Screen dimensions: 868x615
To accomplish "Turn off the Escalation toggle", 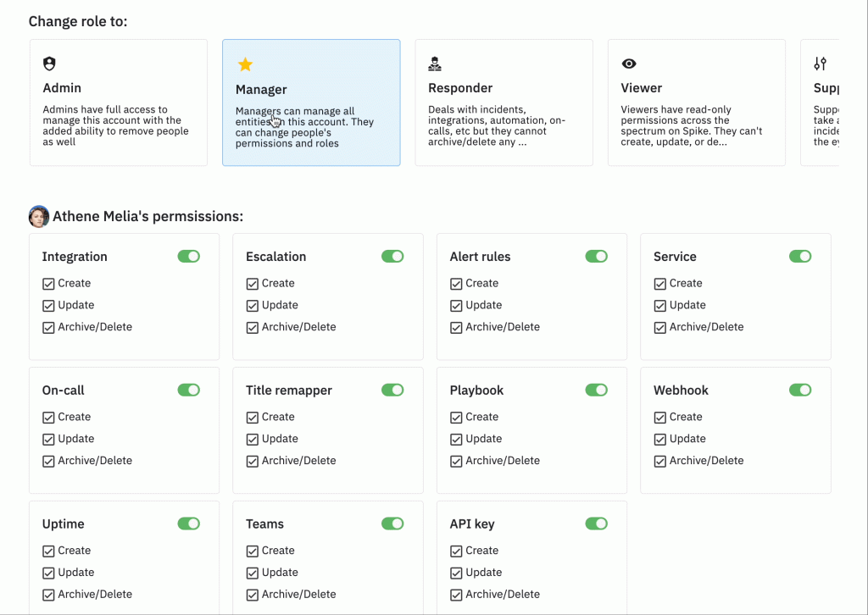I will point(392,256).
